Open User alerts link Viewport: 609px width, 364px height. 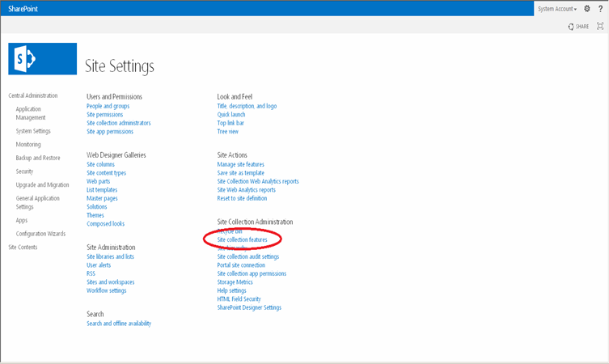coord(99,265)
